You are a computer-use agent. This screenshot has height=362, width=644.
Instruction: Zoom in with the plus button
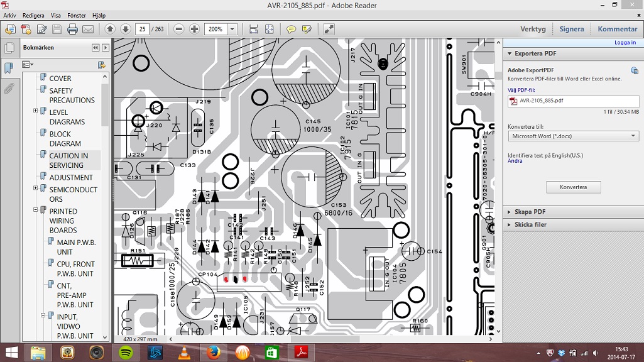pyautogui.click(x=194, y=29)
